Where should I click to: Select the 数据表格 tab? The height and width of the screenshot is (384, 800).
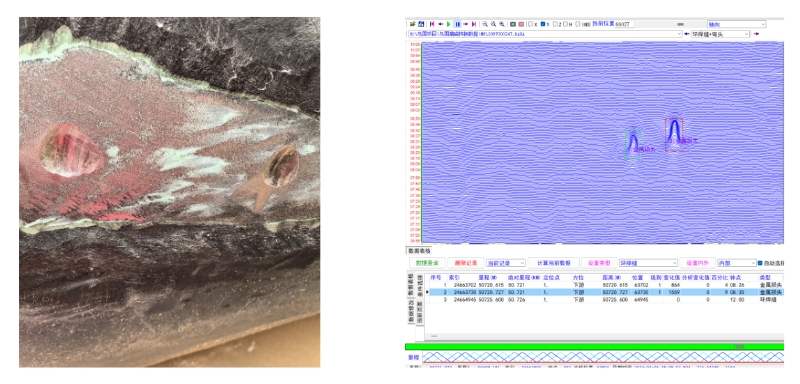[x=418, y=250]
